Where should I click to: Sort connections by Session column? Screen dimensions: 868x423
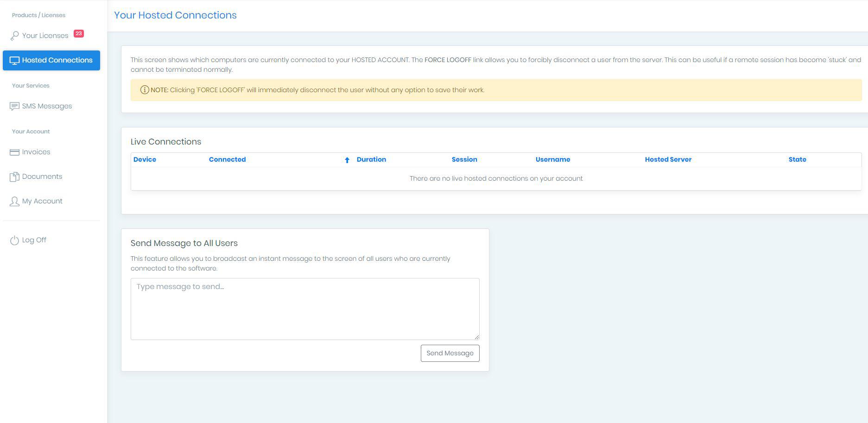[x=464, y=159]
